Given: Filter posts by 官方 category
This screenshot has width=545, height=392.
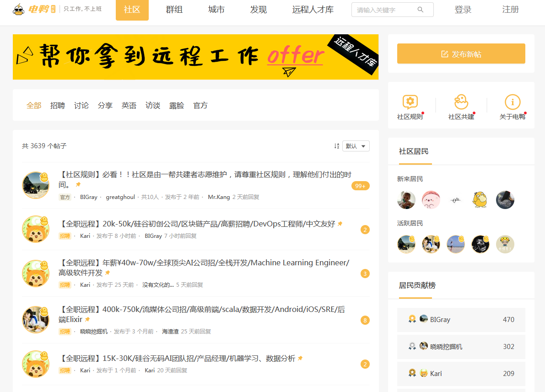Looking at the screenshot, I should (200, 105).
